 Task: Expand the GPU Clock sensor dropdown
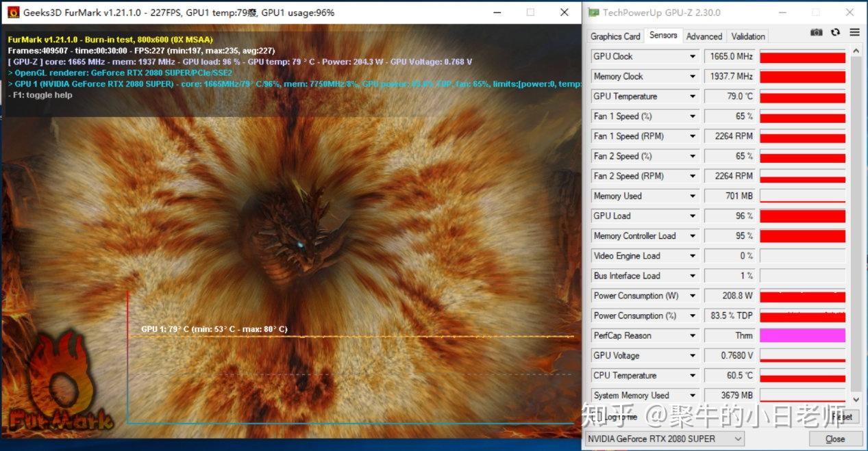click(x=693, y=57)
